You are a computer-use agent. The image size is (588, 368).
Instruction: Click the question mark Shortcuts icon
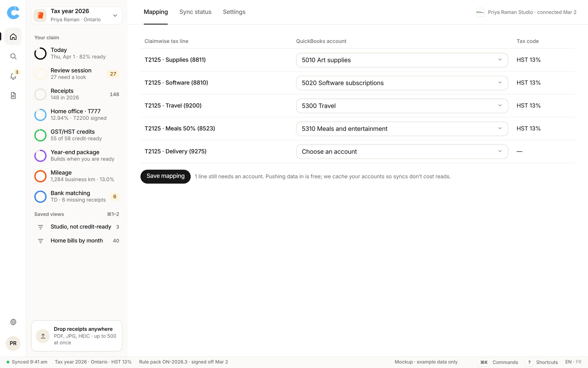coord(529,362)
